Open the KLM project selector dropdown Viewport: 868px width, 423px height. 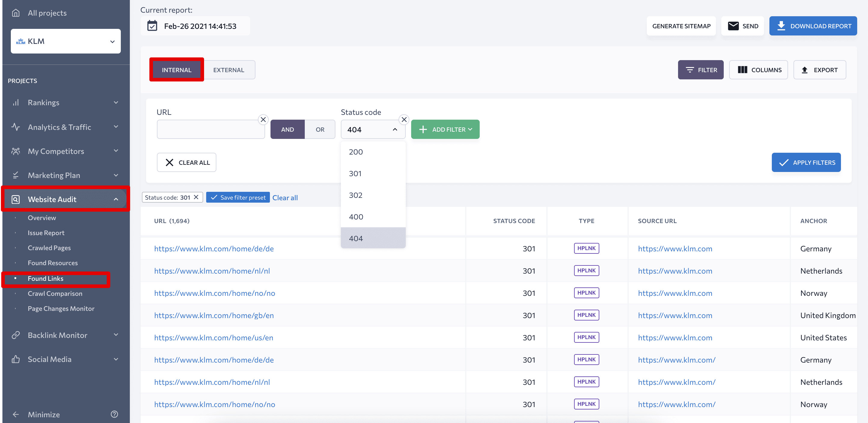66,41
